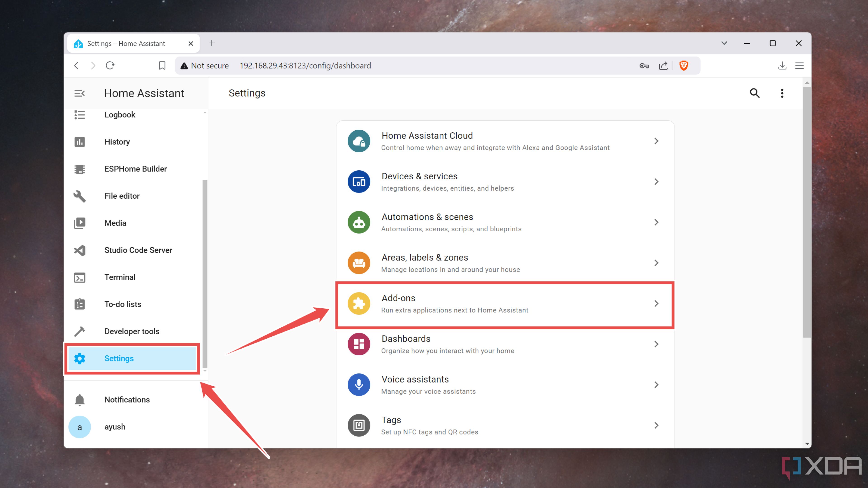Image resolution: width=868 pixels, height=488 pixels.
Task: Collapse the Home Assistant sidebar menu icon
Action: click(x=80, y=93)
